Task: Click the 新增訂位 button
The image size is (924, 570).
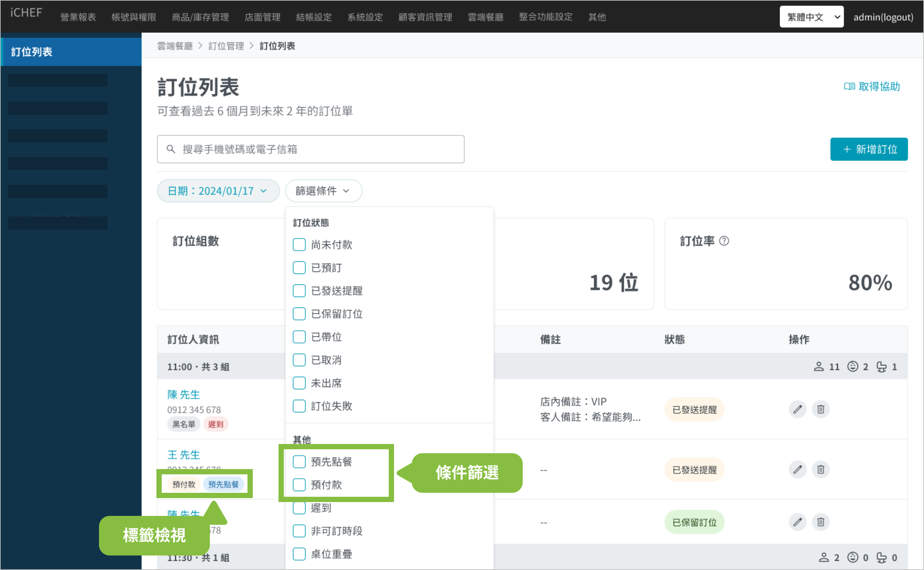Action: click(869, 149)
